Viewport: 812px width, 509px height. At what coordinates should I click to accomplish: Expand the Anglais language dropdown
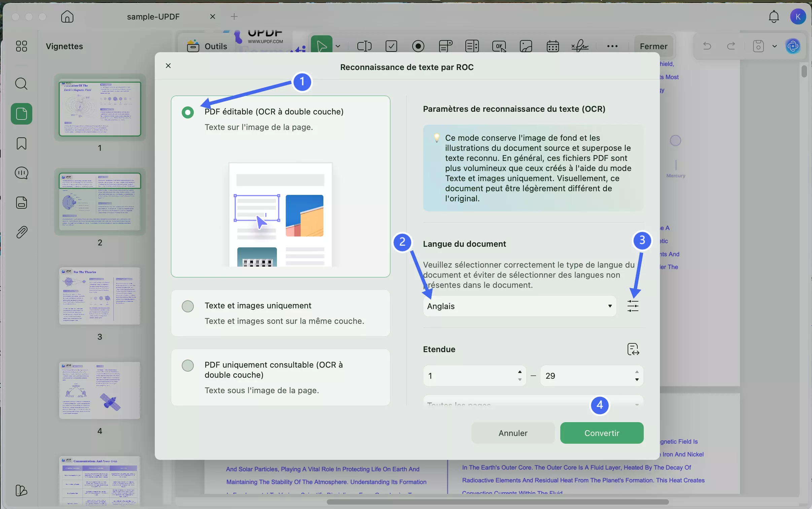pos(519,306)
